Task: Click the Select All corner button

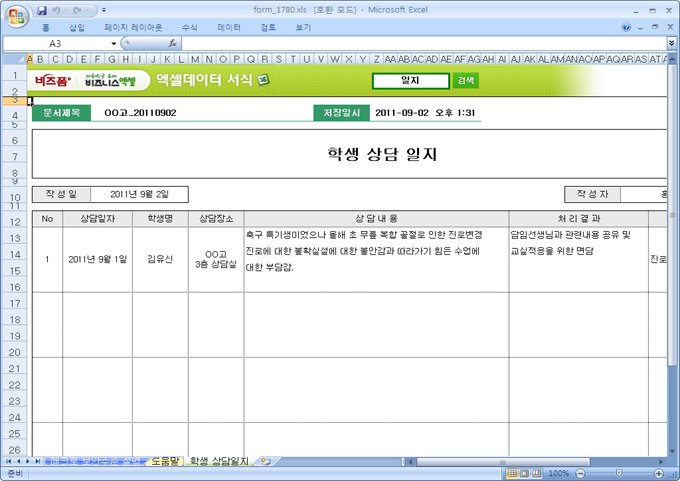Action: 14,59
